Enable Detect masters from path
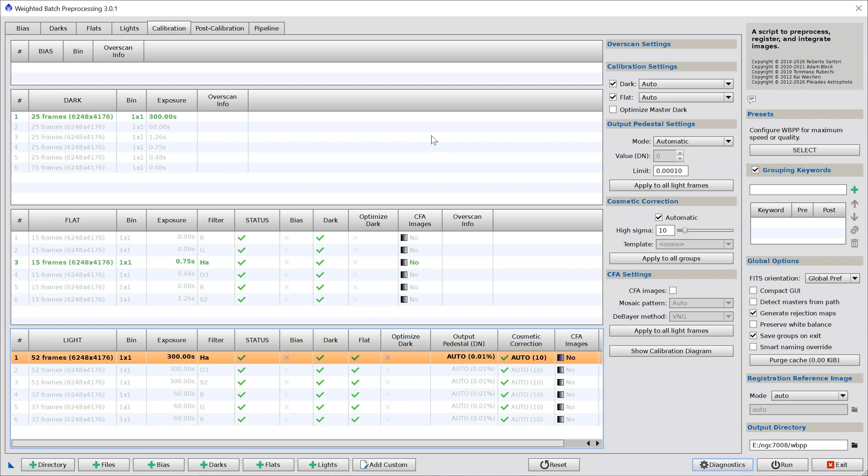 (753, 302)
